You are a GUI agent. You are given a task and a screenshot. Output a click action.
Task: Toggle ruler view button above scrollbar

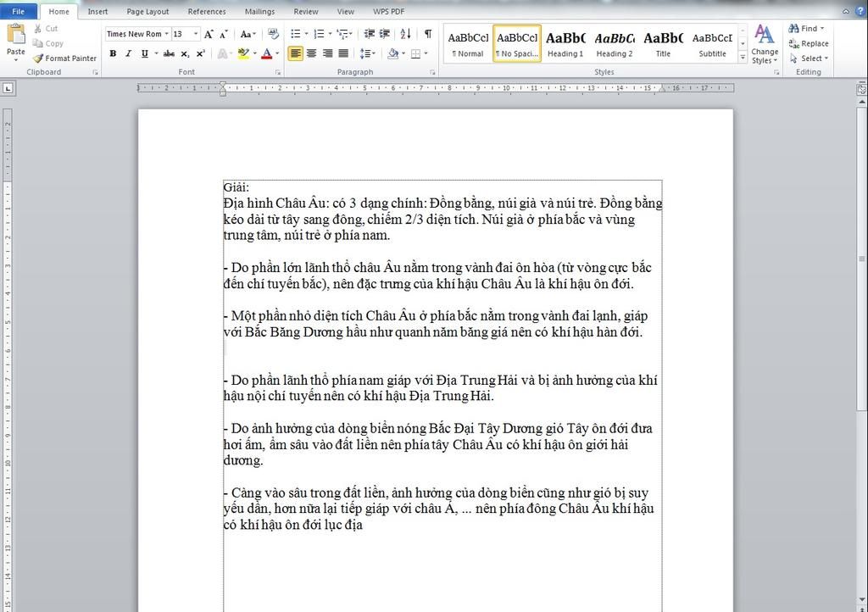point(861,88)
